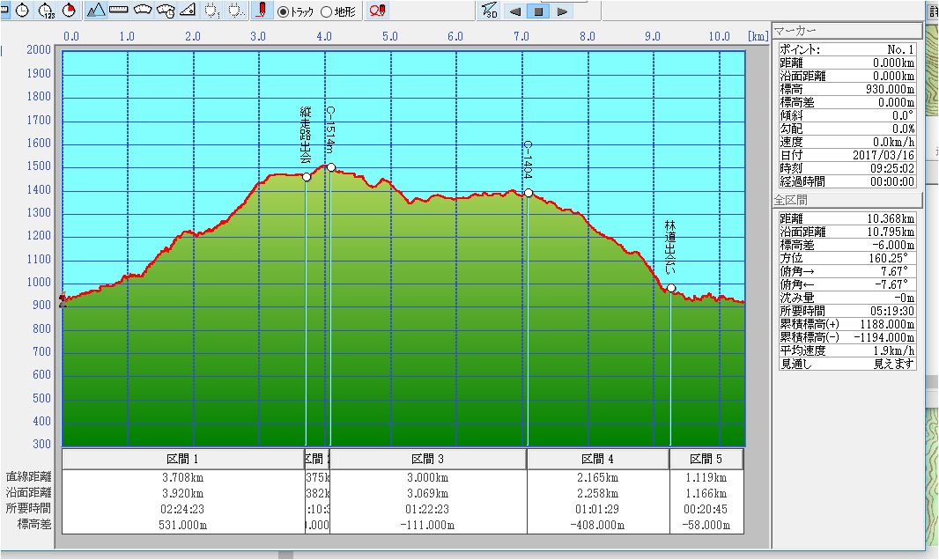Click the C-1514m peak marker on graph

coord(331,167)
